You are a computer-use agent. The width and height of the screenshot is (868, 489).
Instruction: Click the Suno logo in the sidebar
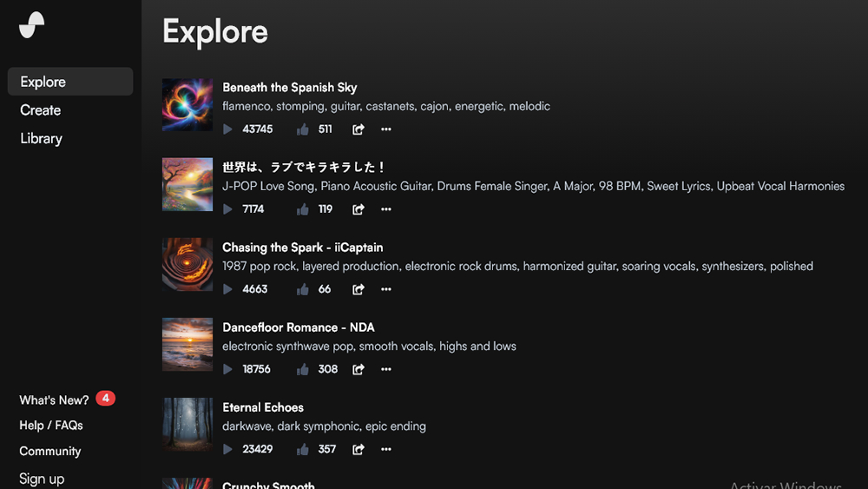pyautogui.click(x=32, y=25)
